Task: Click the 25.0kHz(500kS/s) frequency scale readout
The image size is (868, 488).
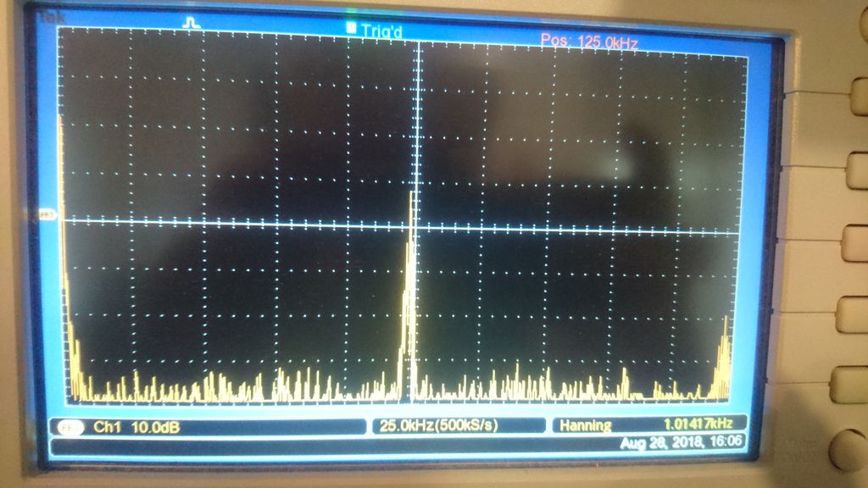Action: [x=439, y=425]
